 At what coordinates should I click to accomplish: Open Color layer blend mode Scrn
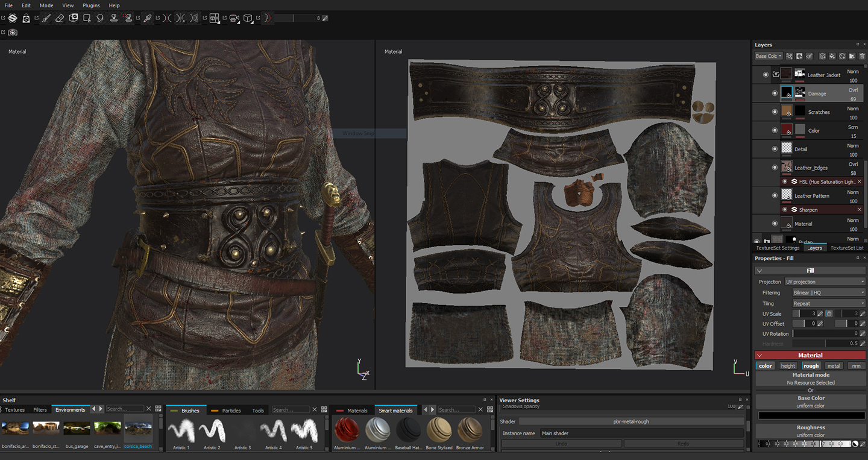point(853,127)
